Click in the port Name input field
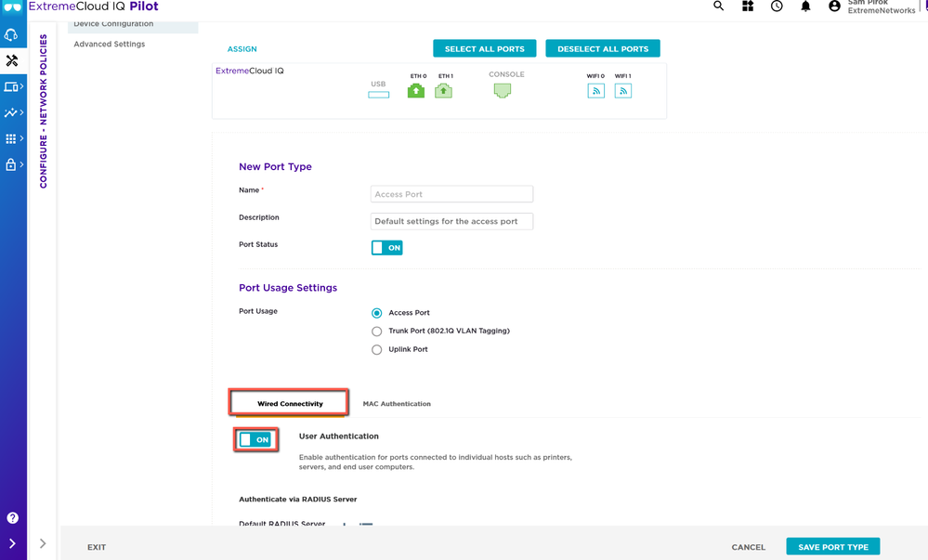This screenshot has height=560, width=928. tap(451, 194)
